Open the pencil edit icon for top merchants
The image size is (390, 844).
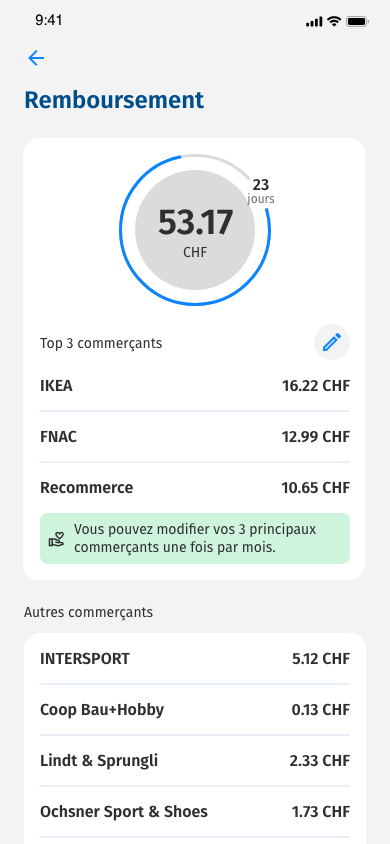click(332, 342)
